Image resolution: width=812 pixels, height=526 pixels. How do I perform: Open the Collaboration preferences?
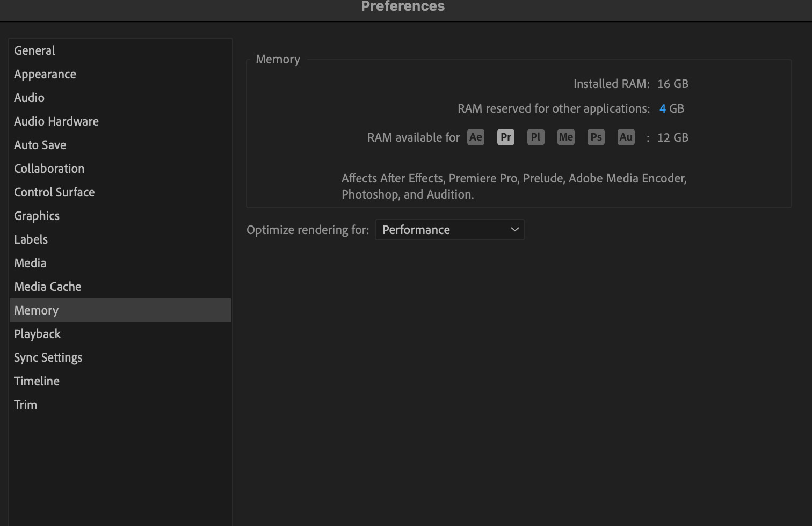click(49, 168)
